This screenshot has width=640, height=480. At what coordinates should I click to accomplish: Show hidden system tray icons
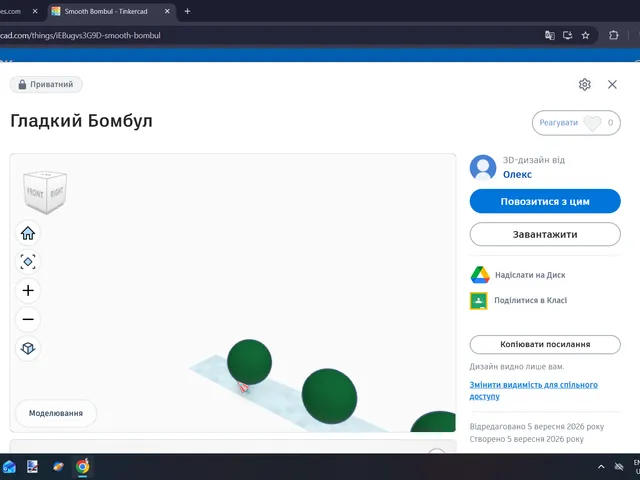[601, 467]
